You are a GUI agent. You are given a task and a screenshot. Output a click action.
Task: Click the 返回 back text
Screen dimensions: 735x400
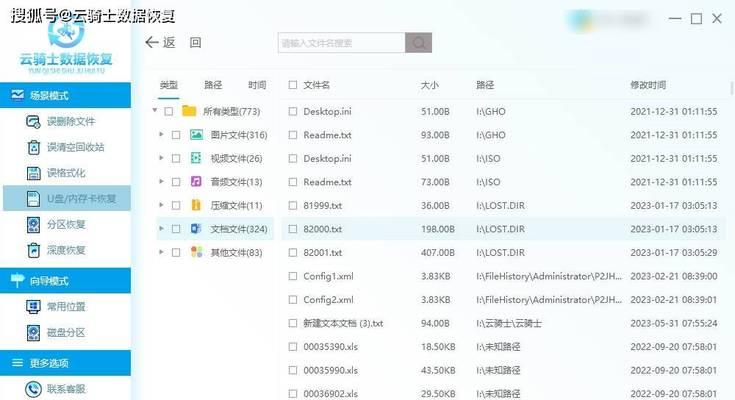pyautogui.click(x=182, y=43)
